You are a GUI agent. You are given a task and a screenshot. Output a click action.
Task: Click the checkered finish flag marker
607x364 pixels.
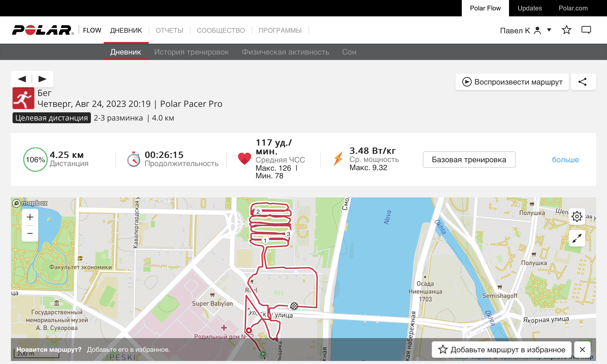point(294,306)
